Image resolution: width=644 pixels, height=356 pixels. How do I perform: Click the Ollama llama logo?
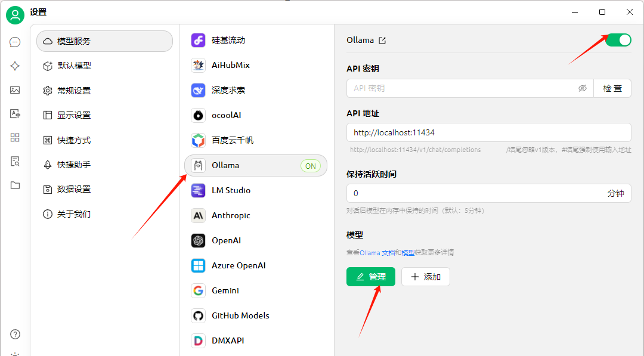199,165
